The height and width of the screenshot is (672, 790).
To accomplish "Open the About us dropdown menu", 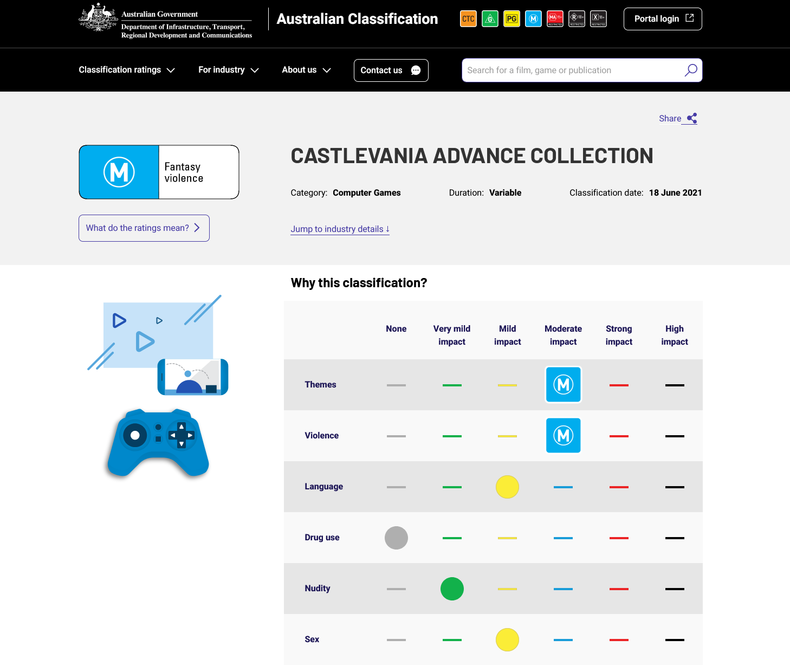I will pos(306,70).
